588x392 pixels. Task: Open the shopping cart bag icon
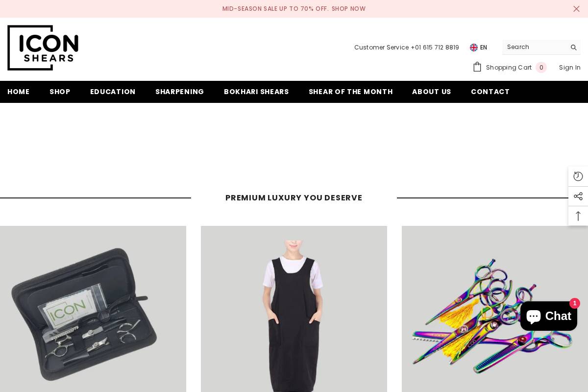477,67
